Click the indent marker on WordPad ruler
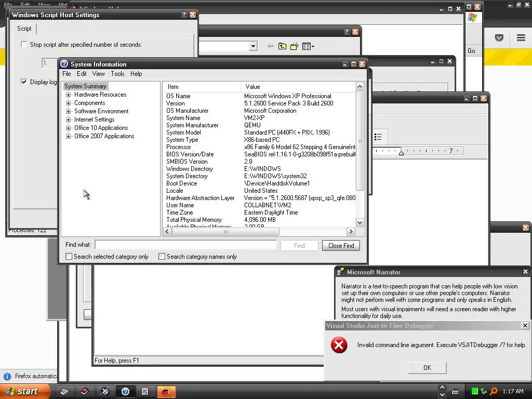This screenshot has width=532, height=399. 402,153
